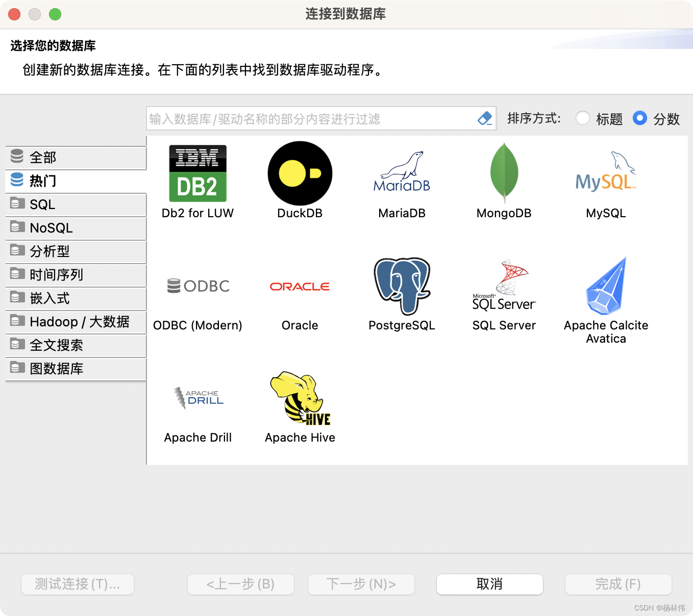Screen dimensions: 693x616
Task: Select the Db2 for LUW database icon
Action: coord(198,173)
